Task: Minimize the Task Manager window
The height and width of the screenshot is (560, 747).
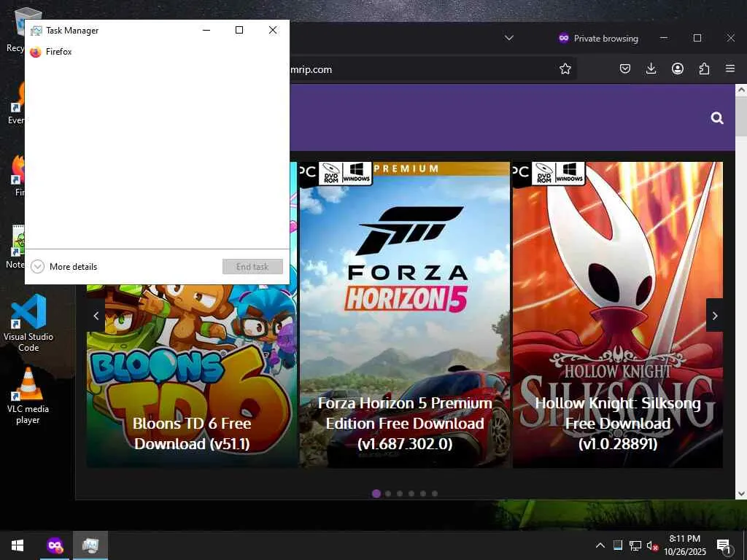Action: pos(206,30)
